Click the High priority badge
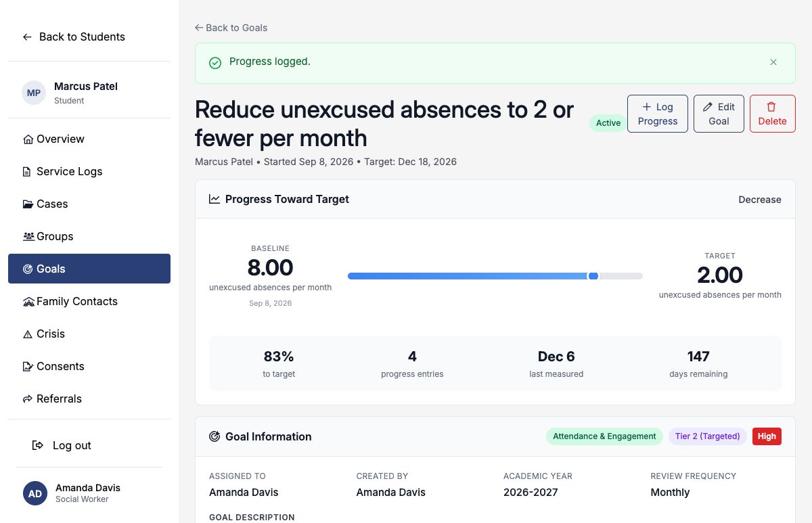 pyautogui.click(x=767, y=436)
